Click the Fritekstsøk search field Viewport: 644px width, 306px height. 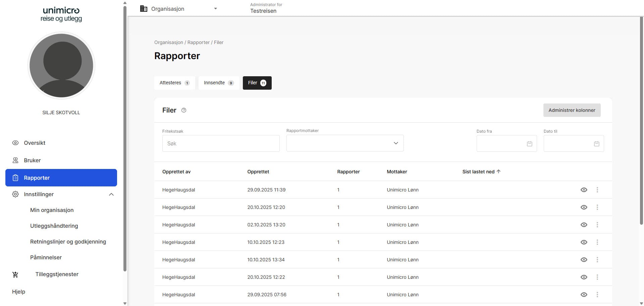click(221, 143)
